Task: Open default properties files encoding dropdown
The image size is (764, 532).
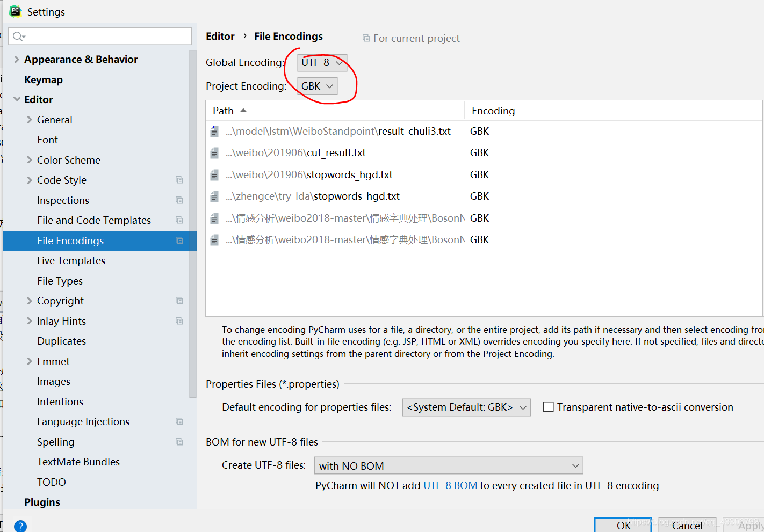Action: pos(466,407)
